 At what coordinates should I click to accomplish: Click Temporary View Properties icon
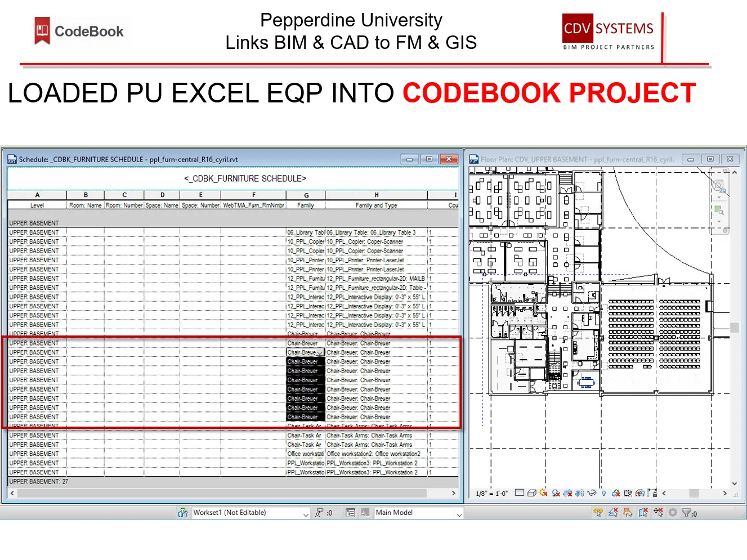coord(628,493)
